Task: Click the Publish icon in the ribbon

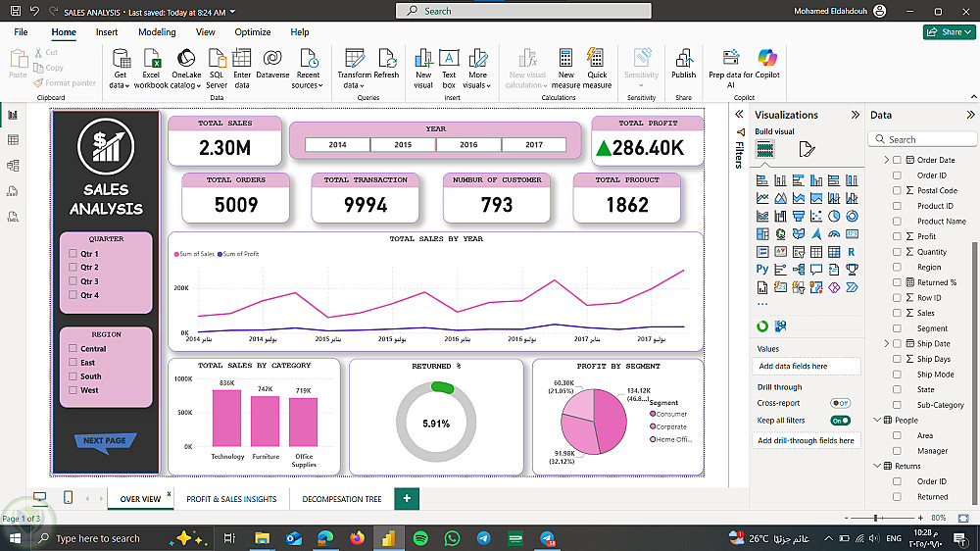Action: [x=683, y=59]
